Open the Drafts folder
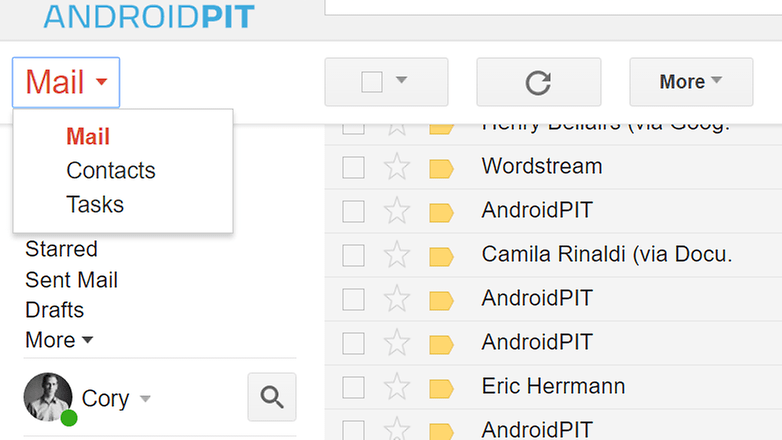This screenshot has height=440, width=782. click(54, 310)
